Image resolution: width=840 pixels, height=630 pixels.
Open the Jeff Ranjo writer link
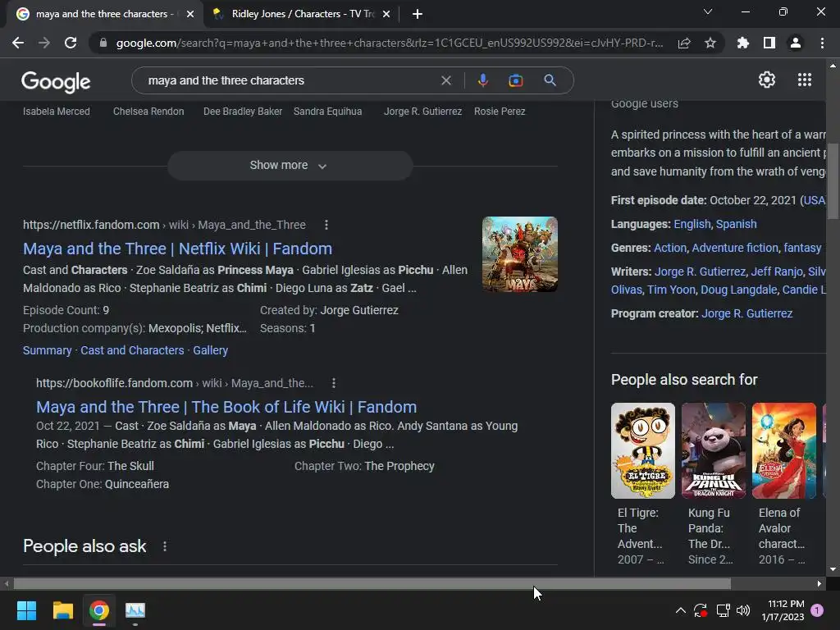tap(777, 272)
